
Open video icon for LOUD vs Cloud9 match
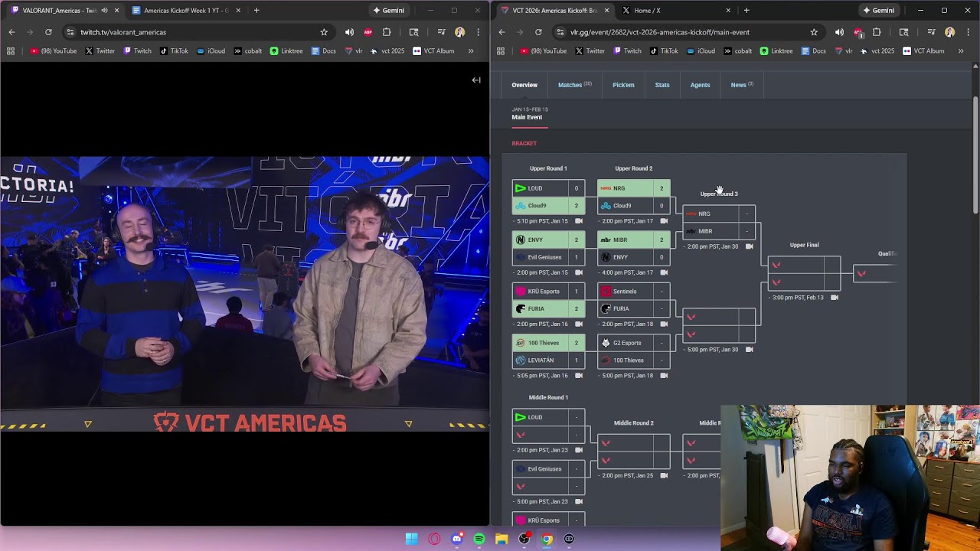(x=578, y=221)
